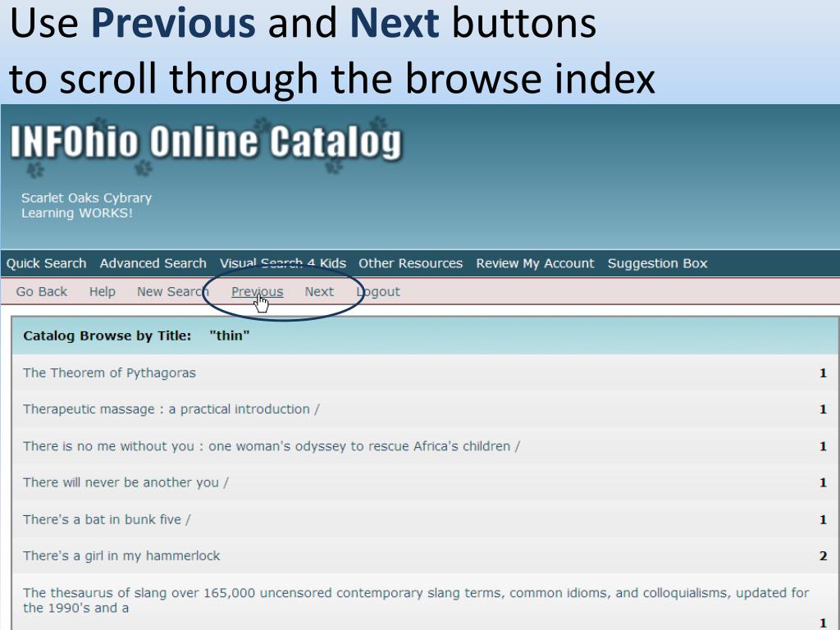Click Next to browse forward

[x=319, y=291]
